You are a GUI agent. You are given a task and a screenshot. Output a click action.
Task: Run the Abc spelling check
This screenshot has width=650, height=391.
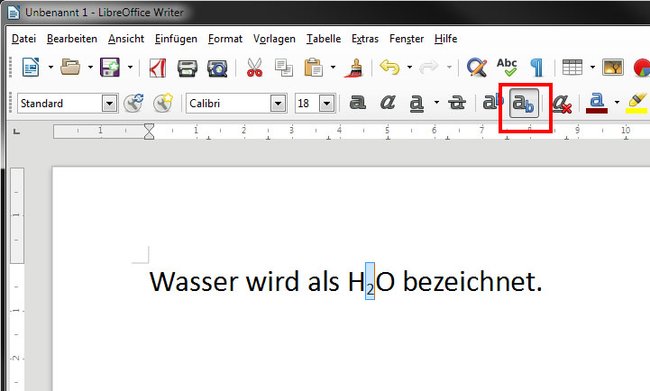(507, 67)
